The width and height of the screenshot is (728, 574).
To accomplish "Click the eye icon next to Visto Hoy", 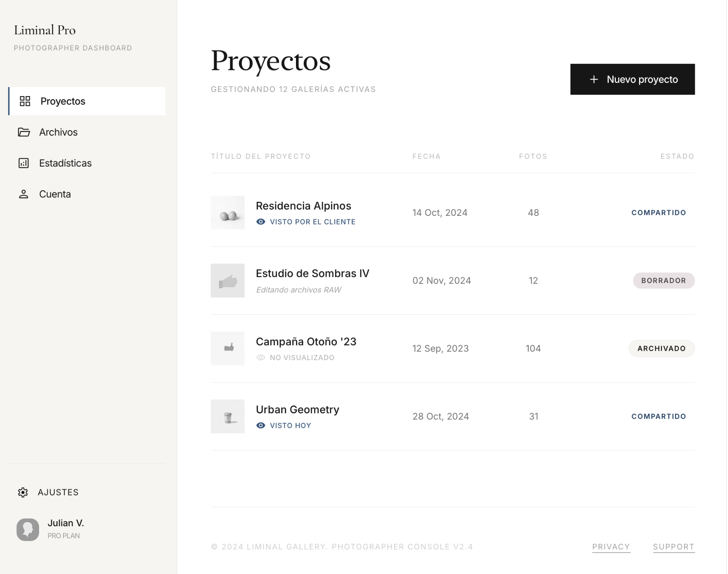I will [x=260, y=425].
